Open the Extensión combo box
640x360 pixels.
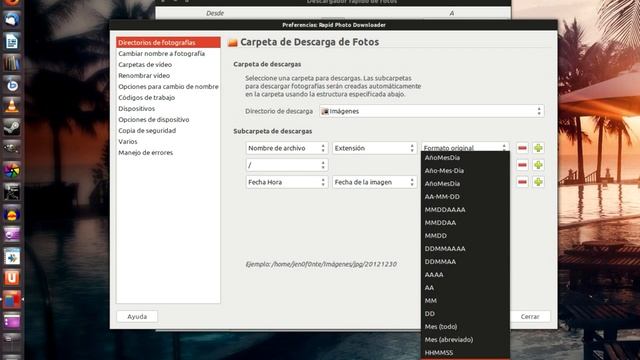click(x=374, y=148)
